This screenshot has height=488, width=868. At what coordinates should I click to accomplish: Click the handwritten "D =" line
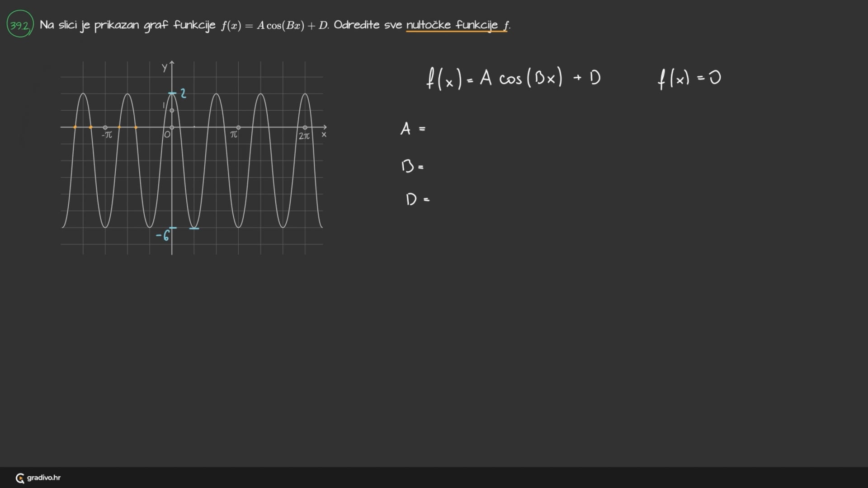point(417,199)
